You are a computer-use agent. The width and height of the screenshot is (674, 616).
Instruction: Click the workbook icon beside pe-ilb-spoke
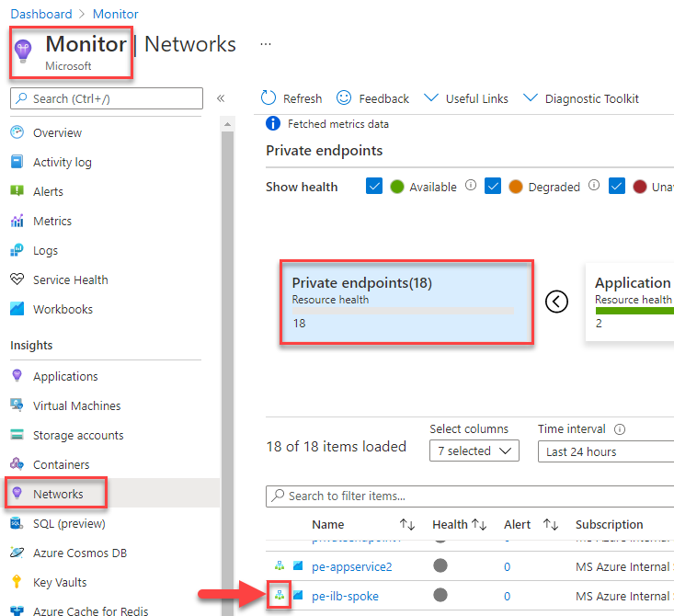[x=298, y=596]
